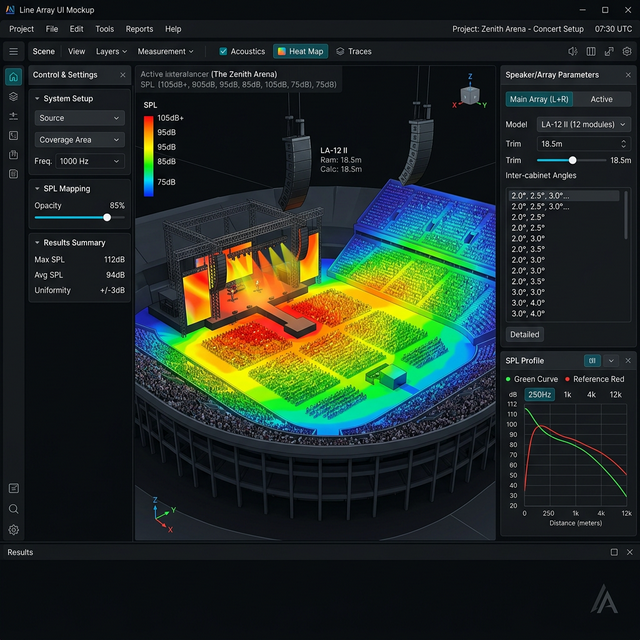640x640 pixels.
Task: Open settings gear in top toolbar
Action: [x=627, y=51]
